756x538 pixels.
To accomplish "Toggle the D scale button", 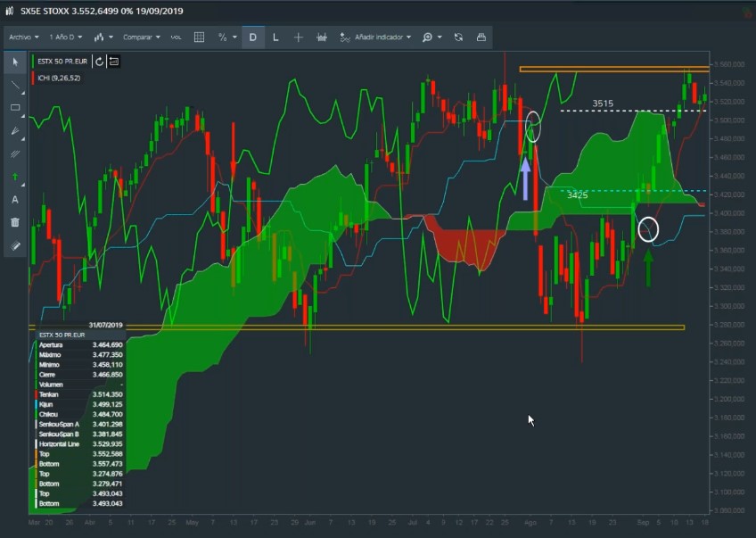I will (x=253, y=37).
